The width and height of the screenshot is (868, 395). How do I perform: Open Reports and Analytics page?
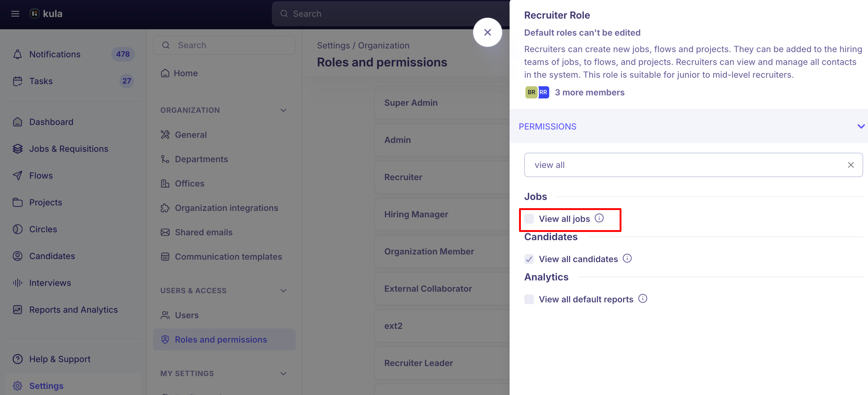(x=73, y=310)
